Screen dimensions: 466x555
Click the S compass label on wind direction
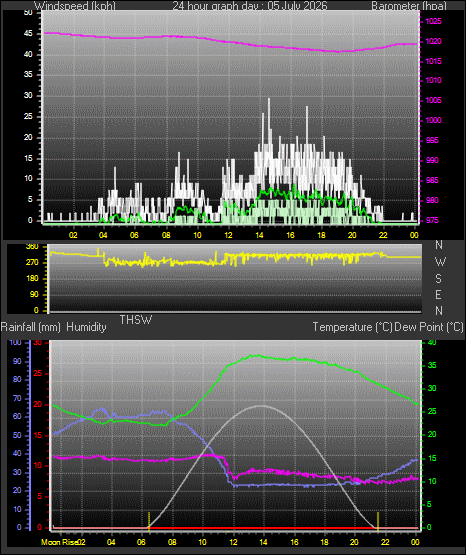439,279
